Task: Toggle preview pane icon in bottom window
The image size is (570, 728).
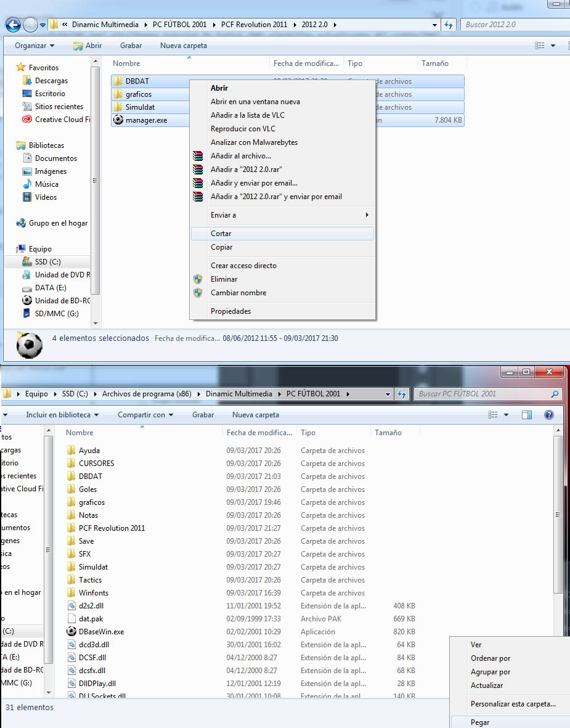Action: 527,415
